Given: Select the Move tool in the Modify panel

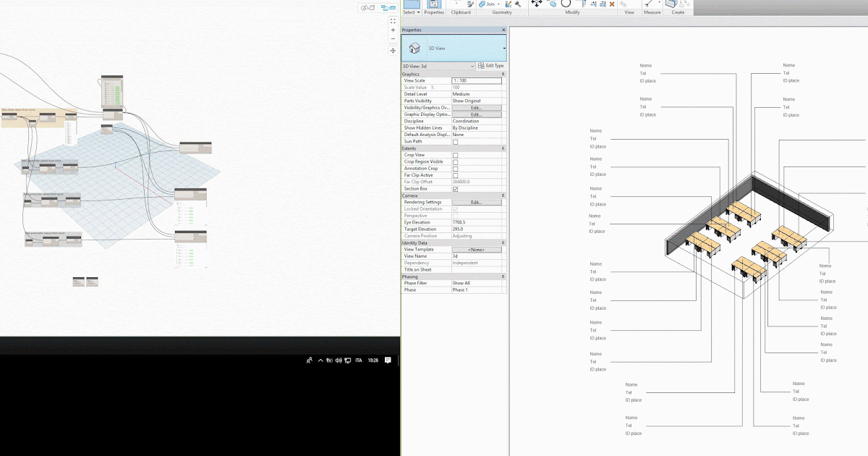Looking at the screenshot, I should pos(536,4).
